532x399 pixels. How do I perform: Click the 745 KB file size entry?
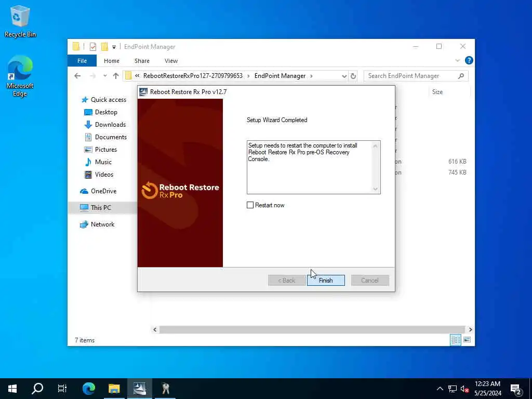457,172
